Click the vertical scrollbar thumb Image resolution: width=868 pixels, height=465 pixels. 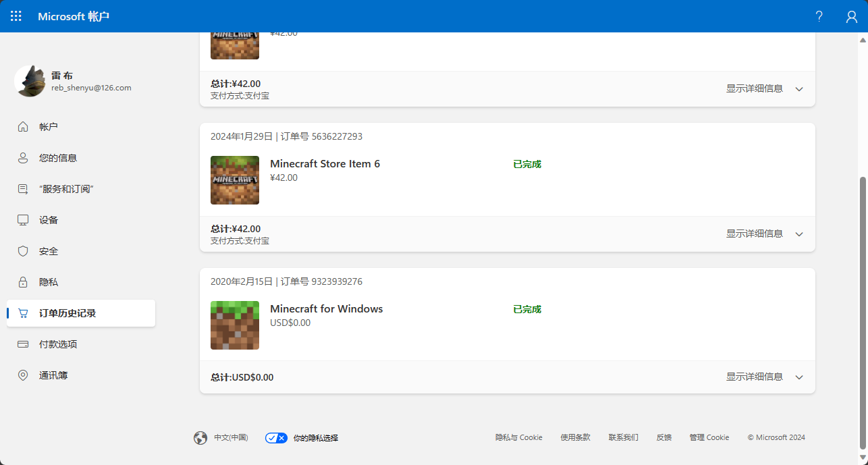862,313
